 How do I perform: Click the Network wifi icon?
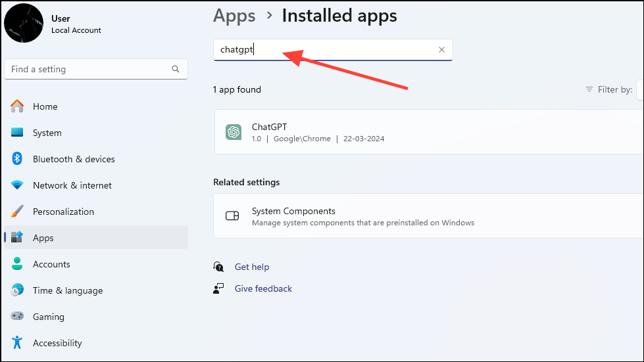17,185
